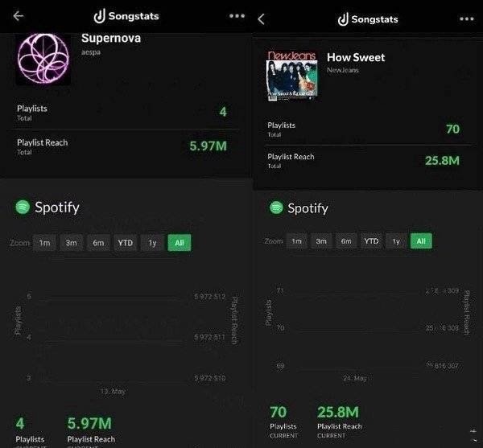
Task: Open three-dot menu on How Sweet screen
Action: 467,18
